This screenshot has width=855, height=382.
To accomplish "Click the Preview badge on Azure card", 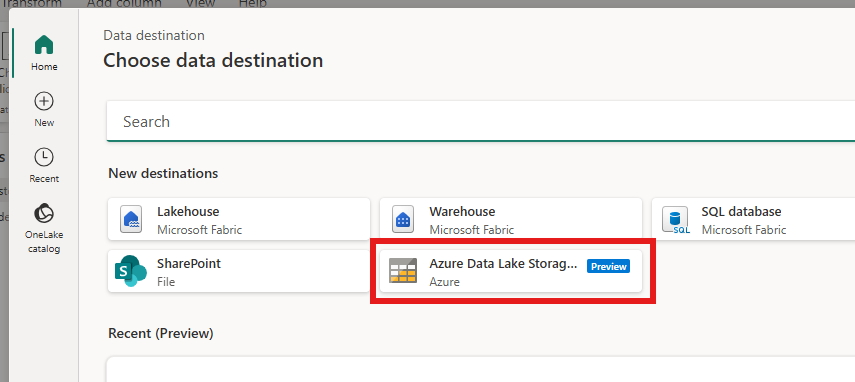I will pos(608,266).
